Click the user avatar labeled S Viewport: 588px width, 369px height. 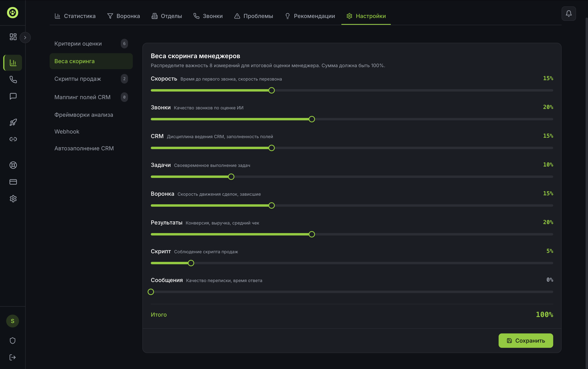coord(12,321)
